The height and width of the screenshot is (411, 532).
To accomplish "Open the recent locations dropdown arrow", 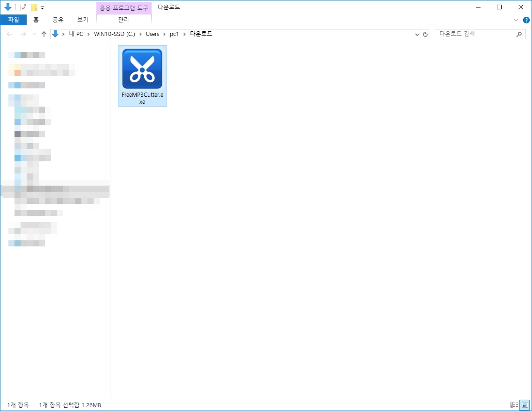I will click(x=34, y=34).
